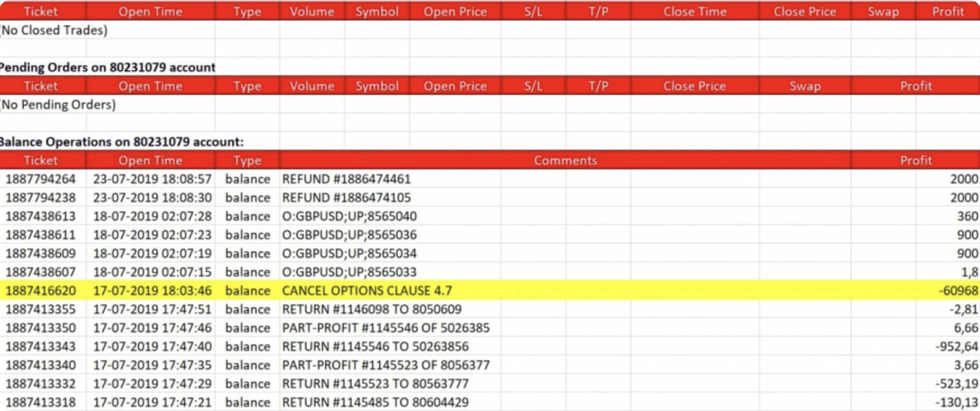This screenshot has width=980, height=411.
Task: Select 'Pending Orders on 80231079 account' heading
Action: (108, 67)
